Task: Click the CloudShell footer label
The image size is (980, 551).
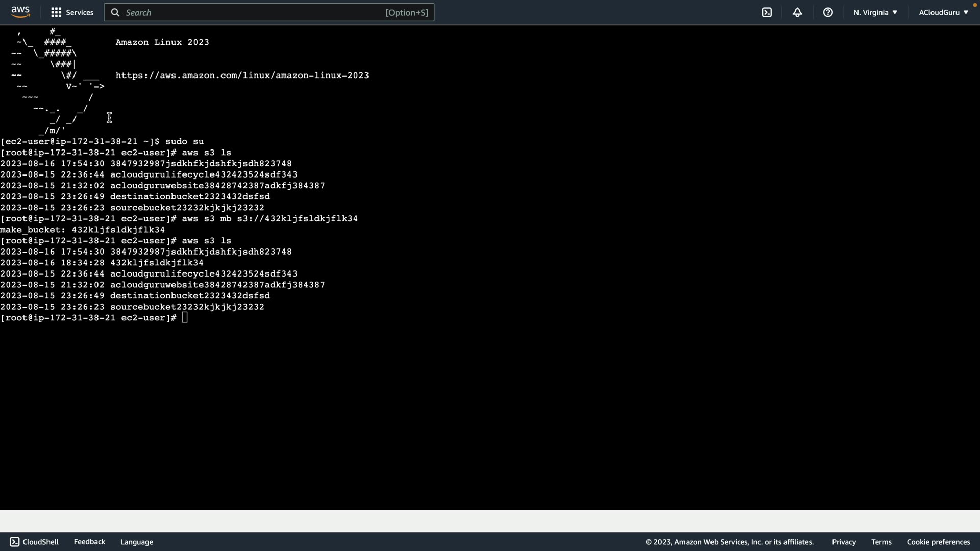Action: [41, 542]
